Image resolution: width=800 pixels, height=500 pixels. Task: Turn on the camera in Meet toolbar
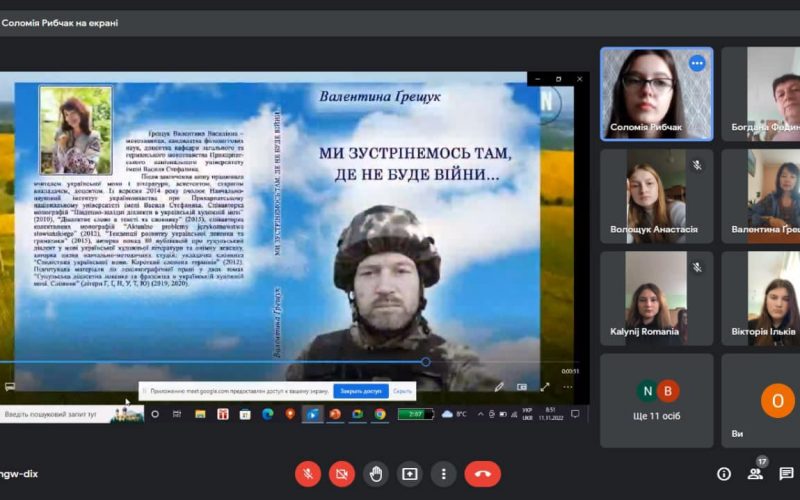tap(342, 473)
